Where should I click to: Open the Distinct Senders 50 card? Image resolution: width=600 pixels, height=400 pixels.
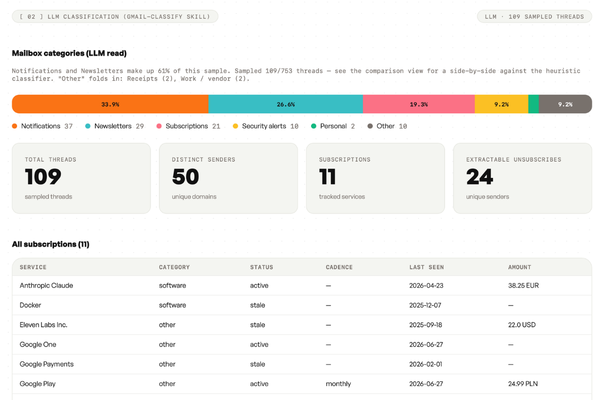click(228, 178)
